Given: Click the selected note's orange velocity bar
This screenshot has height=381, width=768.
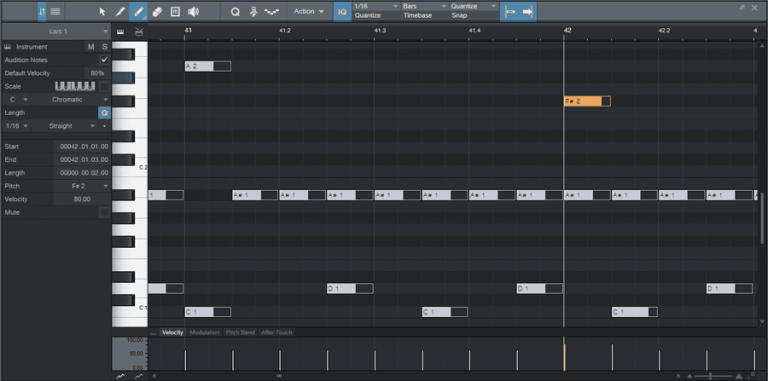Looking at the screenshot, I should [564, 357].
